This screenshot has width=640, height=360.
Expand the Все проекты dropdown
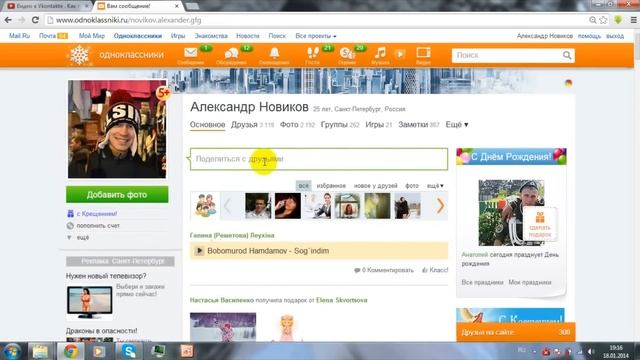pyautogui.click(x=316, y=36)
